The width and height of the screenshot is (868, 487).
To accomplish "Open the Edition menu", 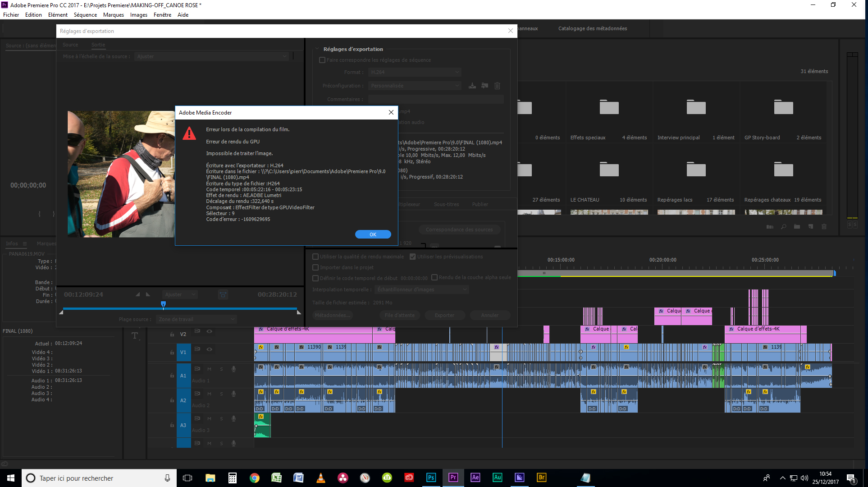I will click(x=33, y=15).
